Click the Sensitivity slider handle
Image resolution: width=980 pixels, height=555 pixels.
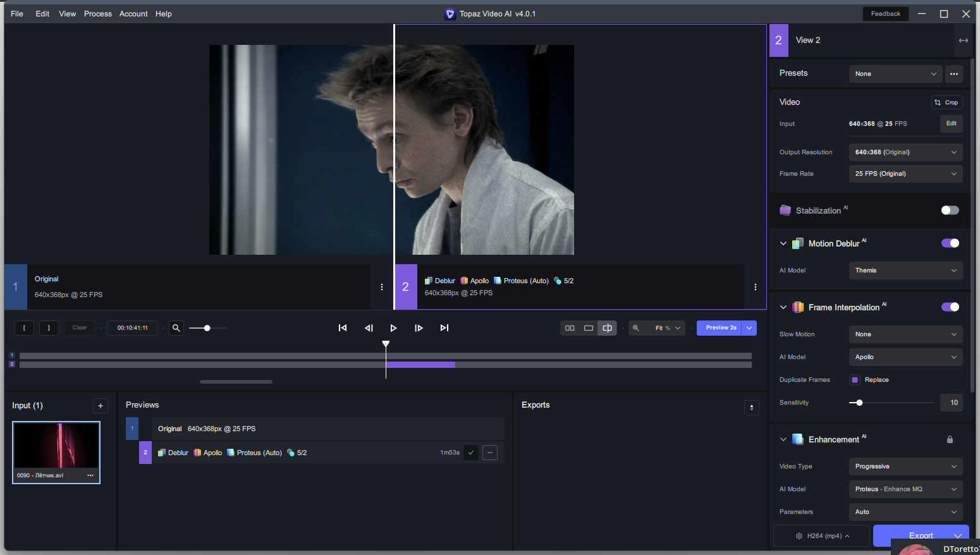(859, 403)
